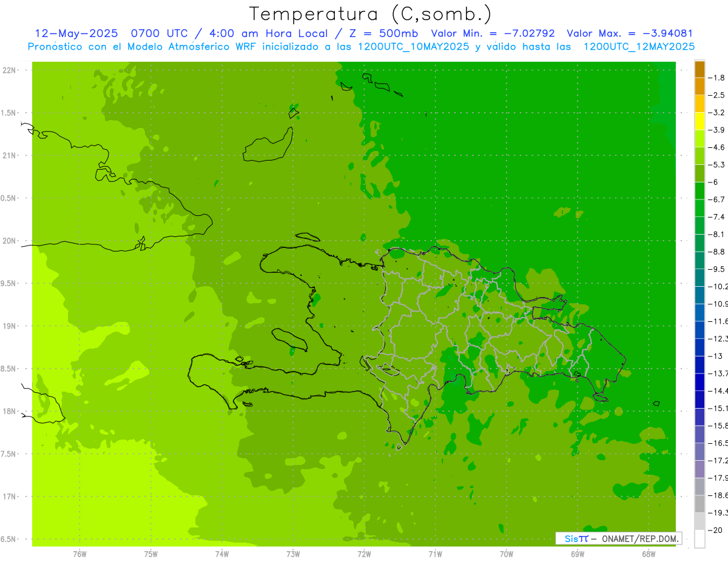Select valid-until time "1200UTC_12MAY2025"

[x=639, y=47]
